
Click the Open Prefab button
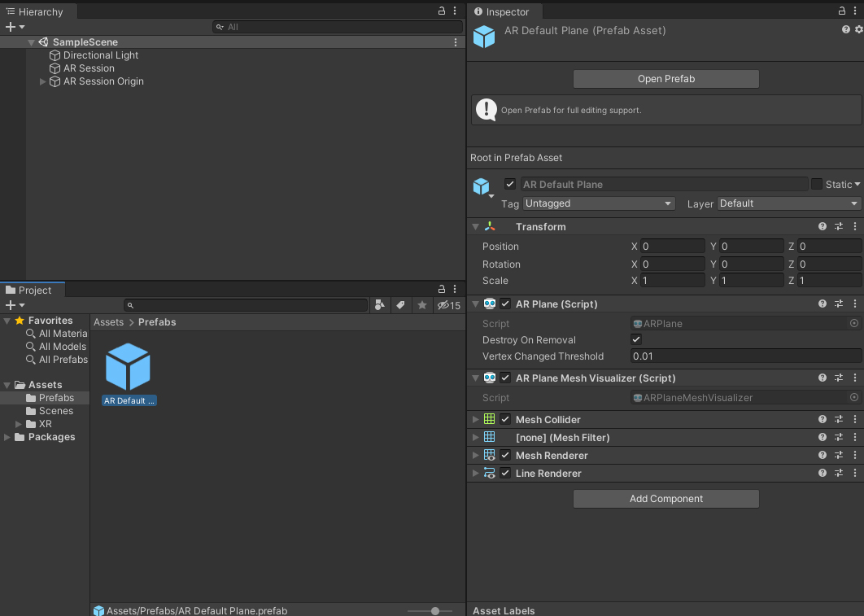(665, 79)
